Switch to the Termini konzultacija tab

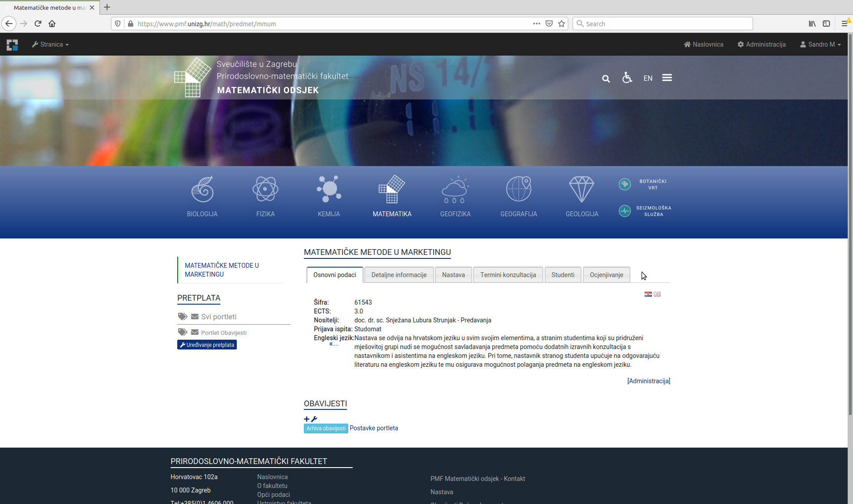click(x=508, y=275)
